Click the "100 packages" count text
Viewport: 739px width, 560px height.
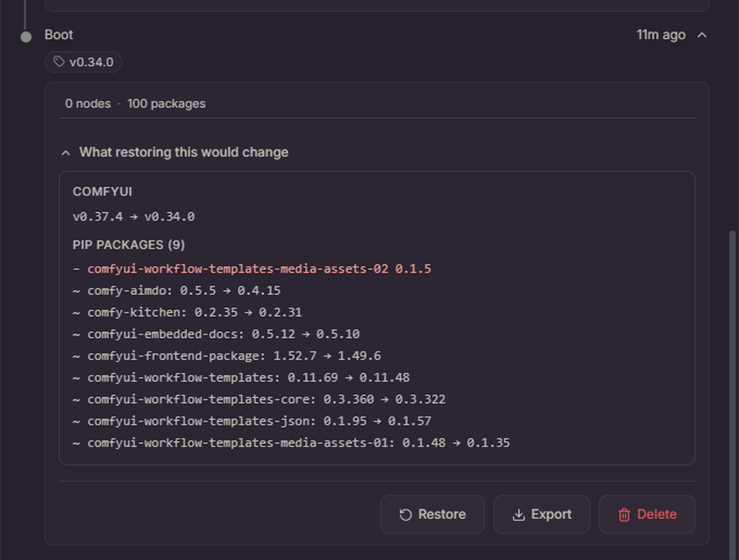pyautogui.click(x=166, y=103)
